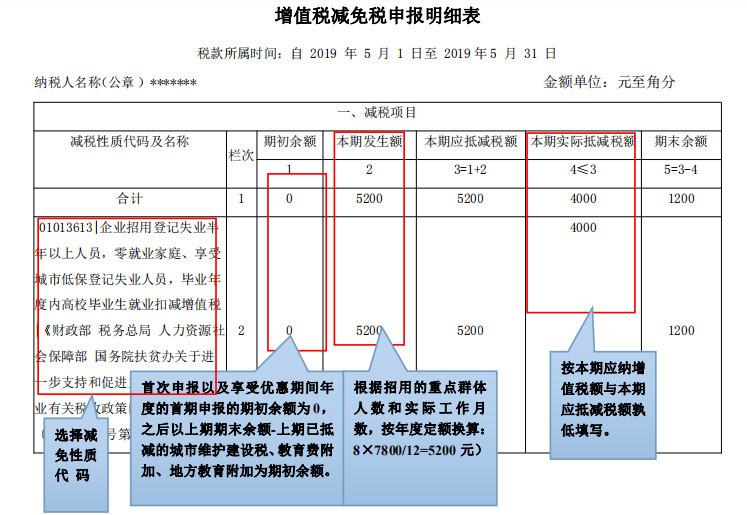The image size is (747, 515).
Task: Click the column number 2 under 本期发生额
Action: click(369, 170)
